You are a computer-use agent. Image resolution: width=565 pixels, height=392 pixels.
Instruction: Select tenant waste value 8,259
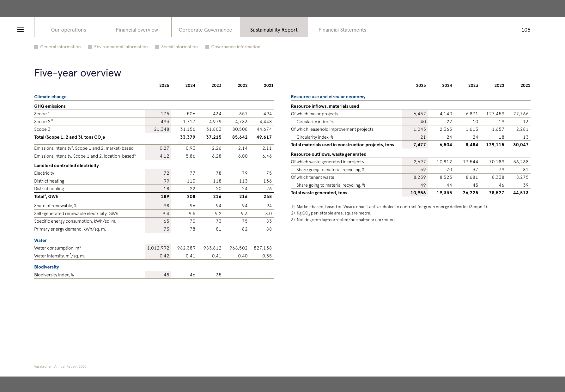[x=420, y=177]
